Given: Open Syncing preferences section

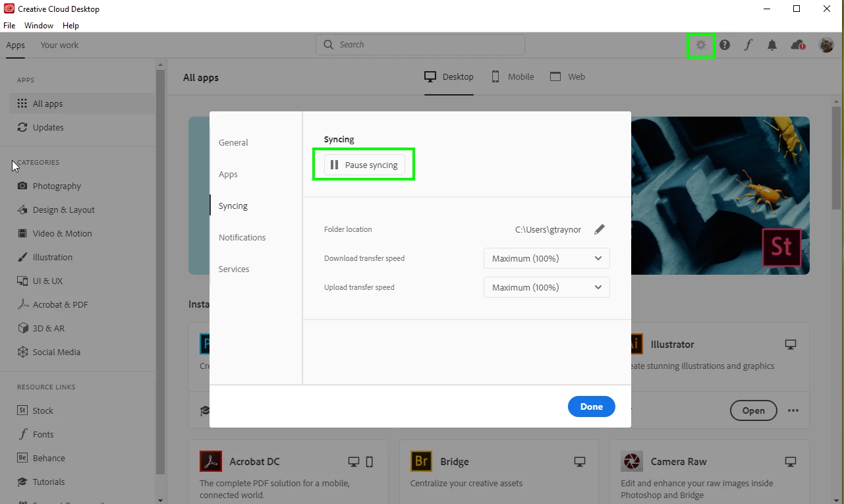Looking at the screenshot, I should coord(233,206).
